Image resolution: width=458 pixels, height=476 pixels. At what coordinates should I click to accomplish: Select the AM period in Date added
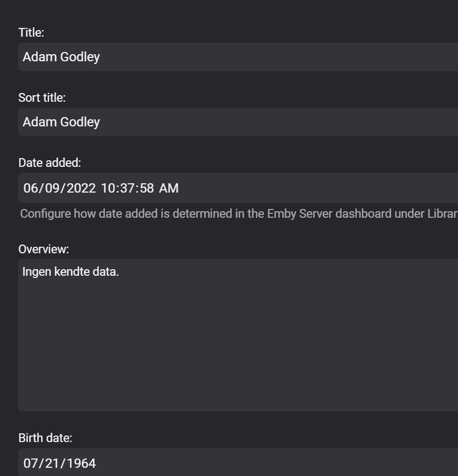169,188
